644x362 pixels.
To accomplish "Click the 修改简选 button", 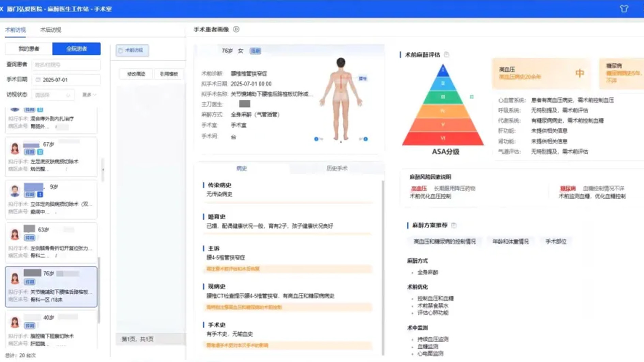I will click(x=136, y=74).
